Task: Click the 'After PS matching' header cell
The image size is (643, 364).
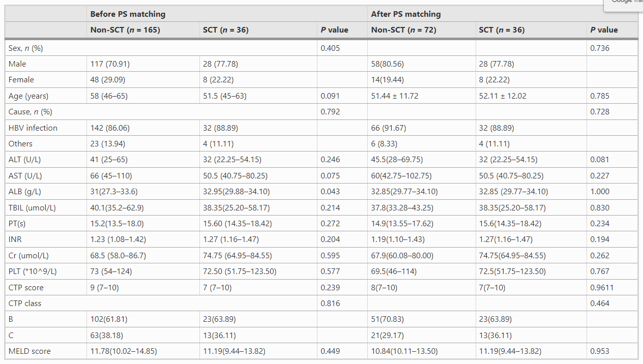Action: (x=405, y=14)
